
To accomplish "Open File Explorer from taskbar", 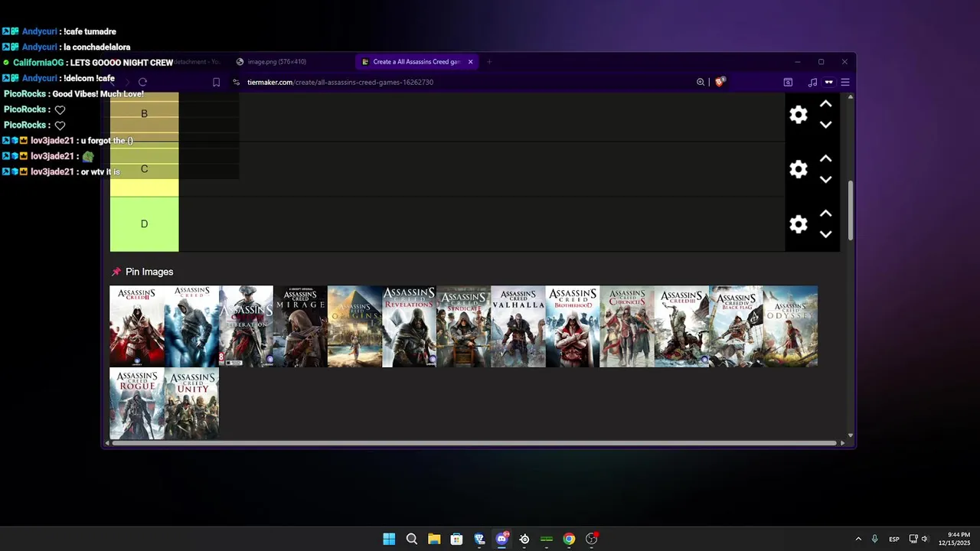I will click(x=434, y=539).
